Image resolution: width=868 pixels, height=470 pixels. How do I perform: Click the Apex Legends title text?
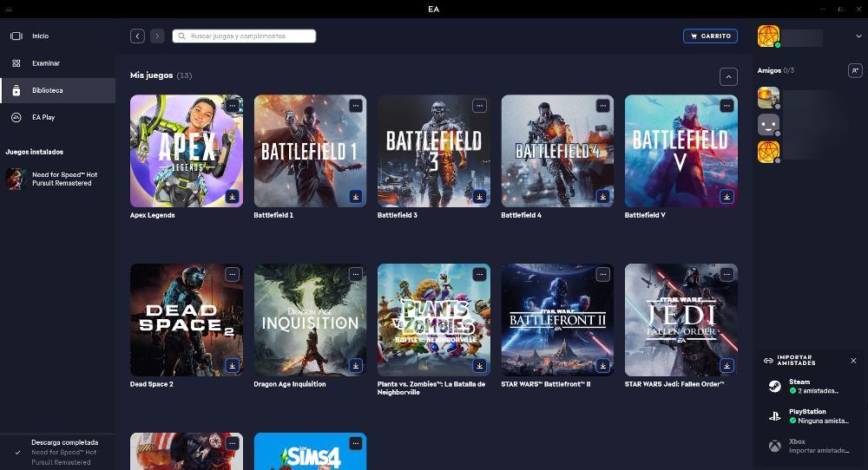(152, 215)
